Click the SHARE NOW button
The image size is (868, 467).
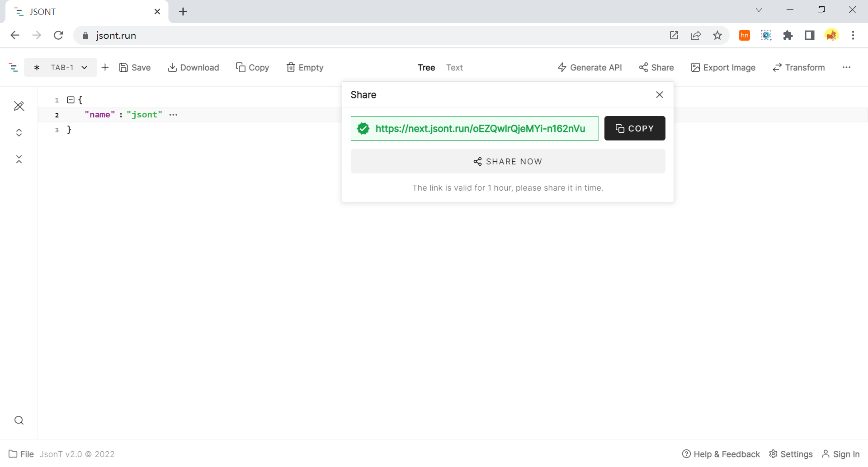(508, 161)
